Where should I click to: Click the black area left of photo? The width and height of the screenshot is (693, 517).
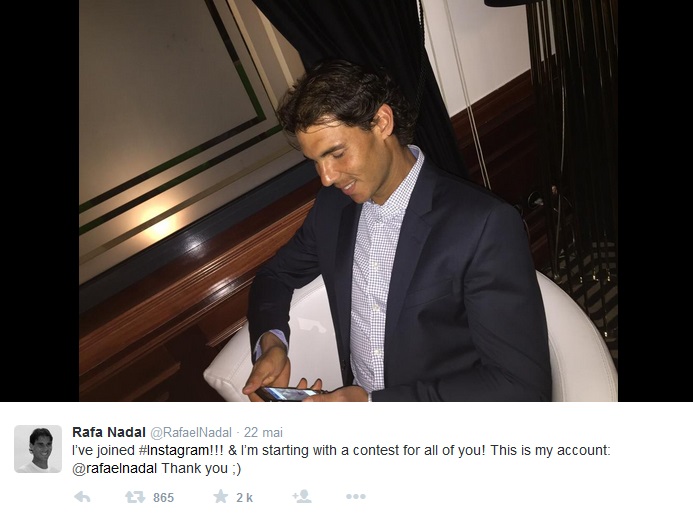coord(39,201)
